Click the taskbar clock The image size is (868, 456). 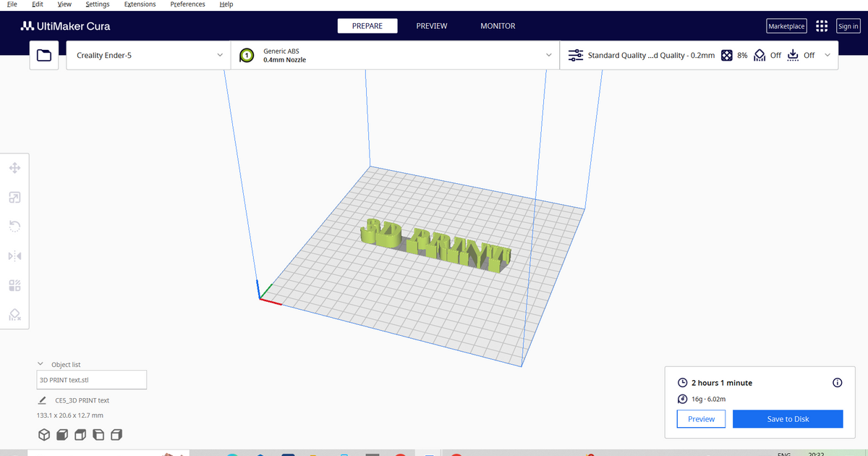(816, 454)
